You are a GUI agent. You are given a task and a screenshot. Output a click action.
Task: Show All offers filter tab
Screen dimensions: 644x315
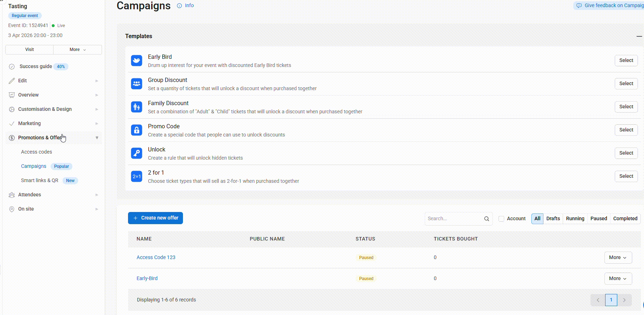[537, 219]
